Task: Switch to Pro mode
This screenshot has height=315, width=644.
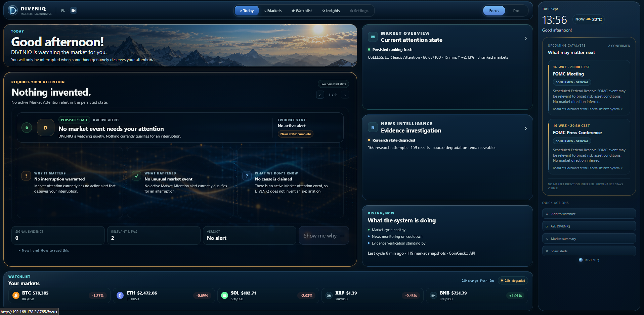Action: point(516,11)
